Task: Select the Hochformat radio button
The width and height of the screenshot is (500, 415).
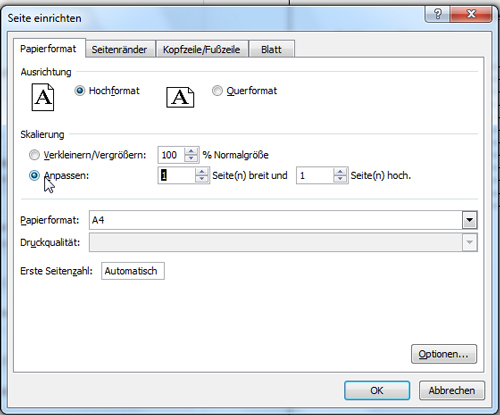Action: click(80, 91)
